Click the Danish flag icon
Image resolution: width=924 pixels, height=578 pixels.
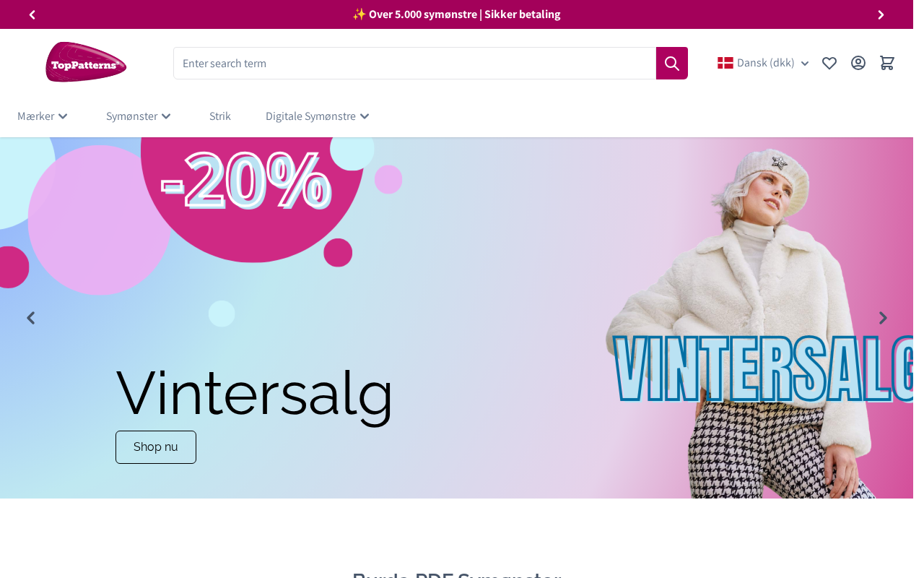pos(725,63)
